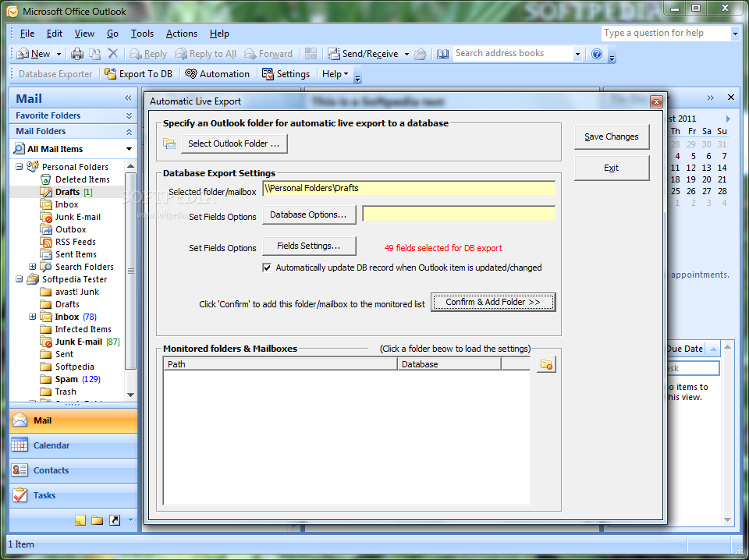Click the remove monitored folder icon
Image resolution: width=749 pixels, height=560 pixels.
[x=546, y=365]
